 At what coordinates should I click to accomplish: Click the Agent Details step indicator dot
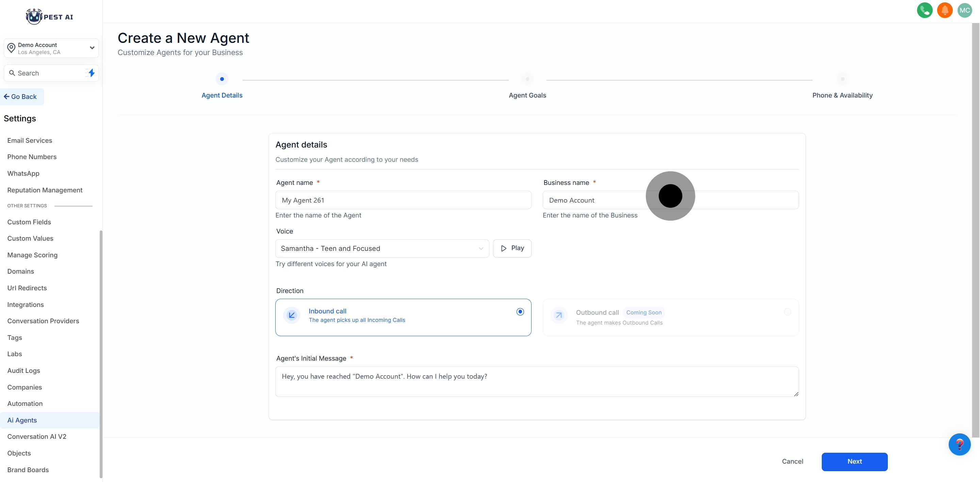(x=222, y=79)
